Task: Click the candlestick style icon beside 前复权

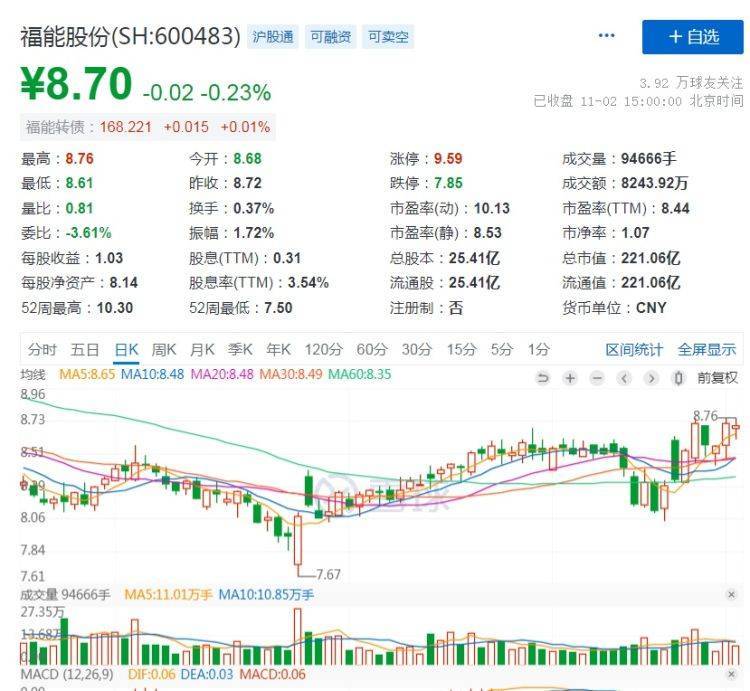Action: click(678, 378)
